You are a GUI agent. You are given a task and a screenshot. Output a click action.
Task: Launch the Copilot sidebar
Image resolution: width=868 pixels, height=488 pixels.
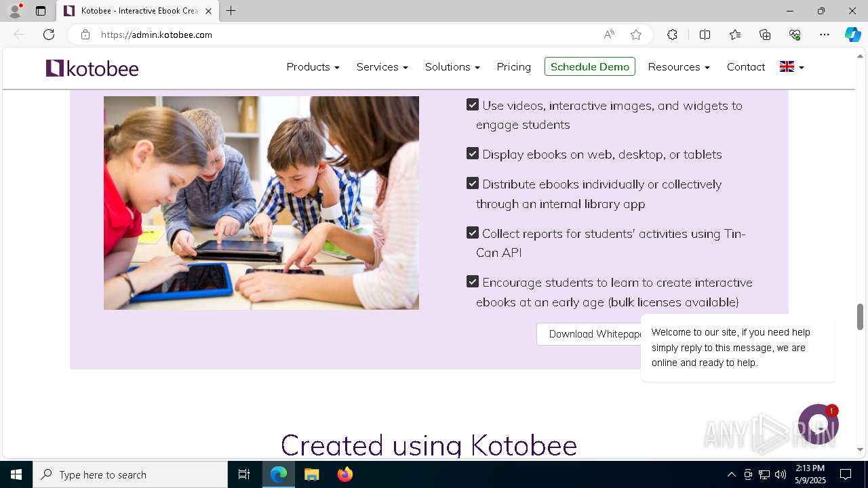[852, 35]
